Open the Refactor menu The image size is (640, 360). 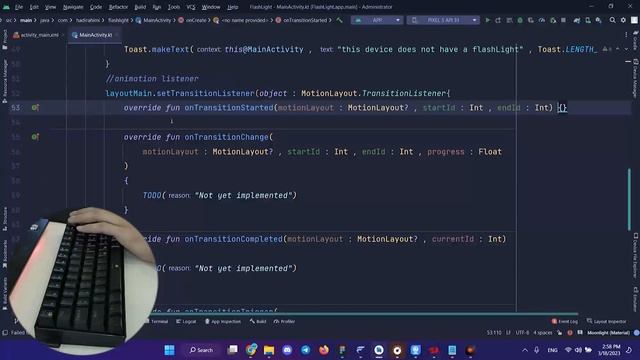[118, 7]
